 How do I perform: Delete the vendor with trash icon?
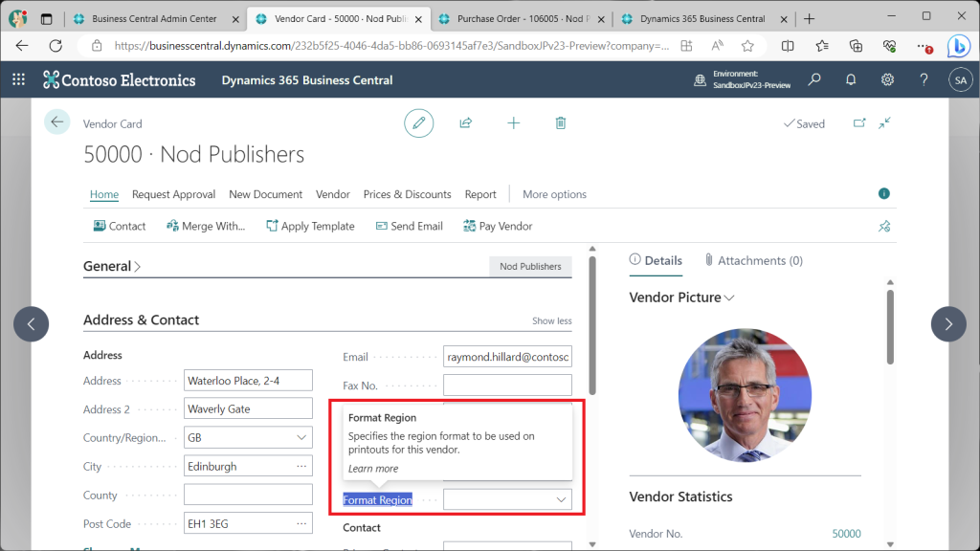(x=561, y=123)
